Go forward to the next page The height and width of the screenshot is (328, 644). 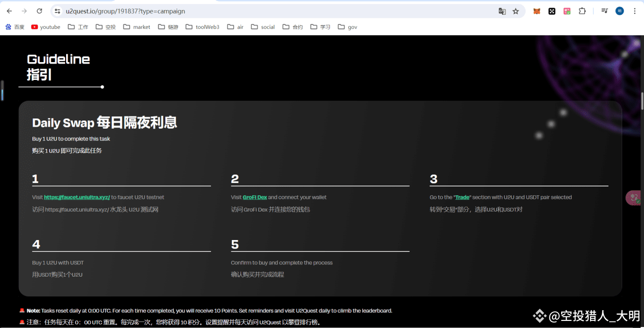[24, 11]
